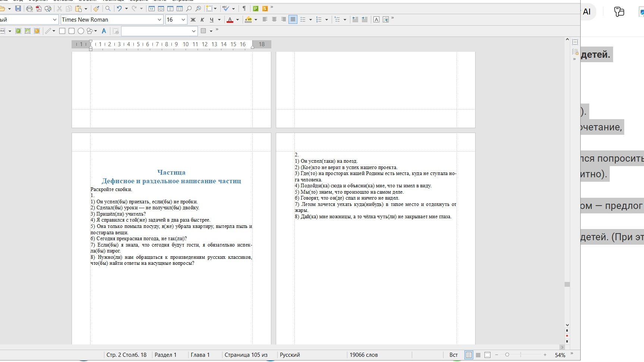The width and height of the screenshot is (644, 362).
Task: Click the 54% zoom level
Action: (x=560, y=355)
